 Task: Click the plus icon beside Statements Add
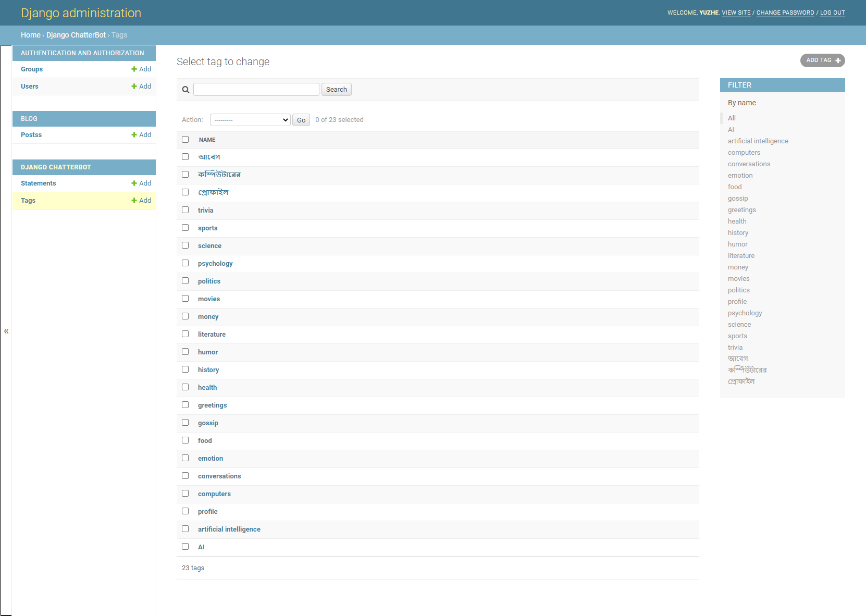pyautogui.click(x=134, y=183)
